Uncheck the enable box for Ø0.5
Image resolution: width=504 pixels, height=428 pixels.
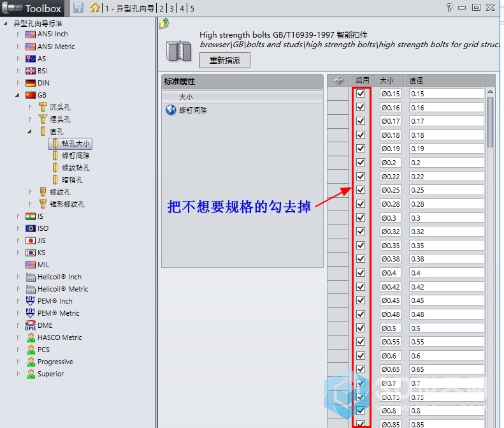pyautogui.click(x=361, y=328)
